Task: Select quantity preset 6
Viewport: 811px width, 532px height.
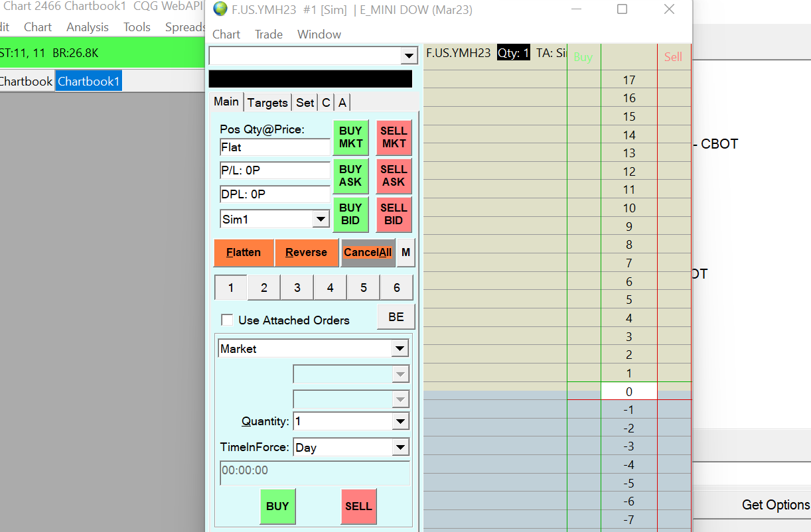Action: 397,288
